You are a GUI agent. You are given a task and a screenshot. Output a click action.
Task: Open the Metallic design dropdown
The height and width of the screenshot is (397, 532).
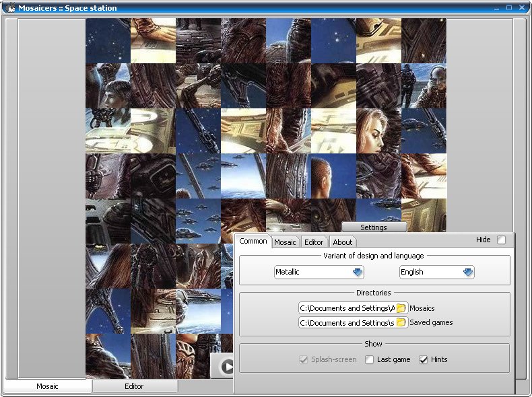coord(319,272)
